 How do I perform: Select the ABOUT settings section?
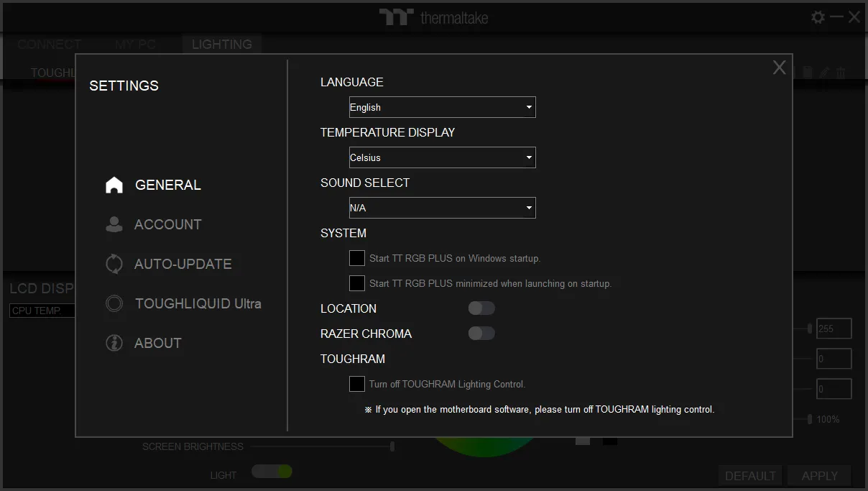coord(158,343)
